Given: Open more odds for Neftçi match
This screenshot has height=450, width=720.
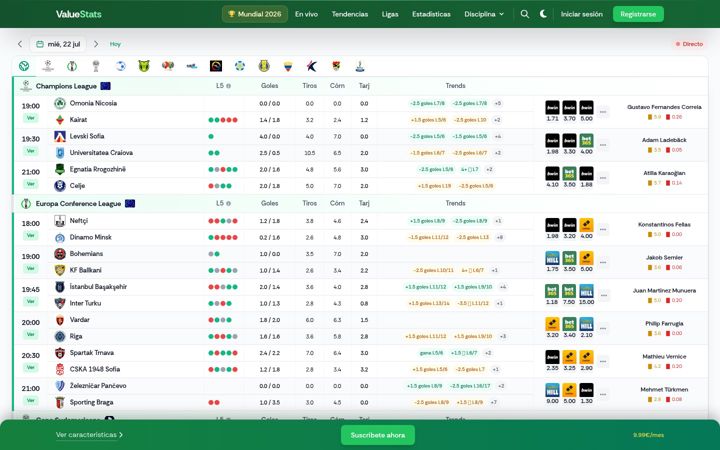Looking at the screenshot, I should point(603,229).
